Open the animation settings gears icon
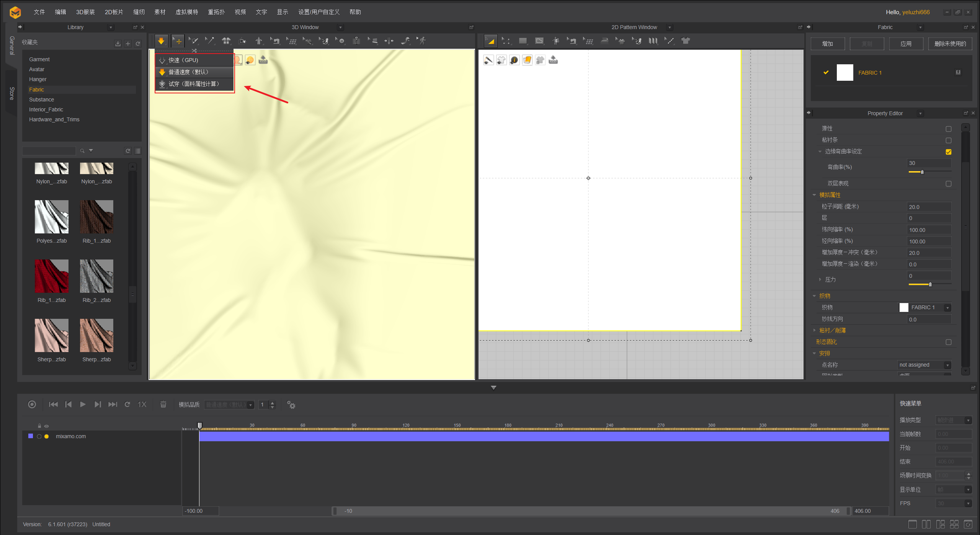The image size is (980, 535). click(291, 405)
